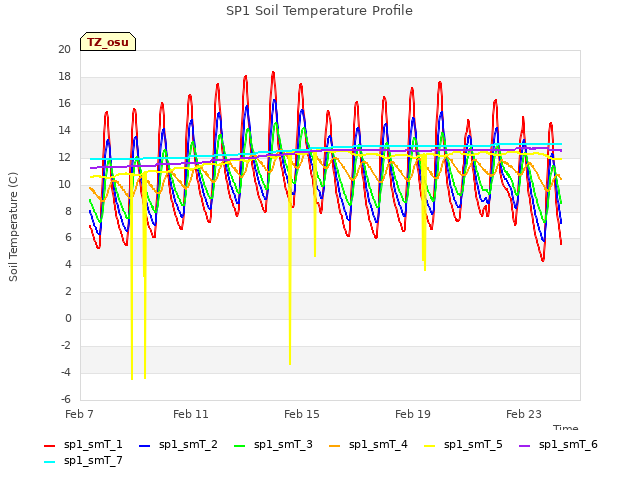Click the 20 y-axis tick label
Screen dimensions: 640x480
pyautogui.click(x=64, y=49)
